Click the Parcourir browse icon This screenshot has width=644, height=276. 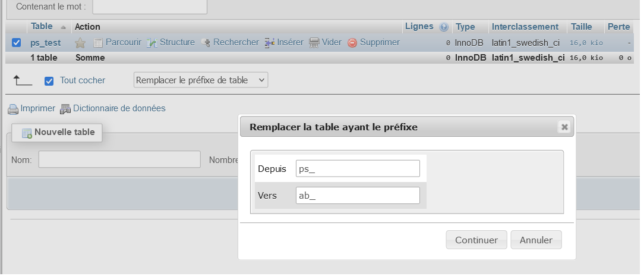pyautogui.click(x=99, y=43)
